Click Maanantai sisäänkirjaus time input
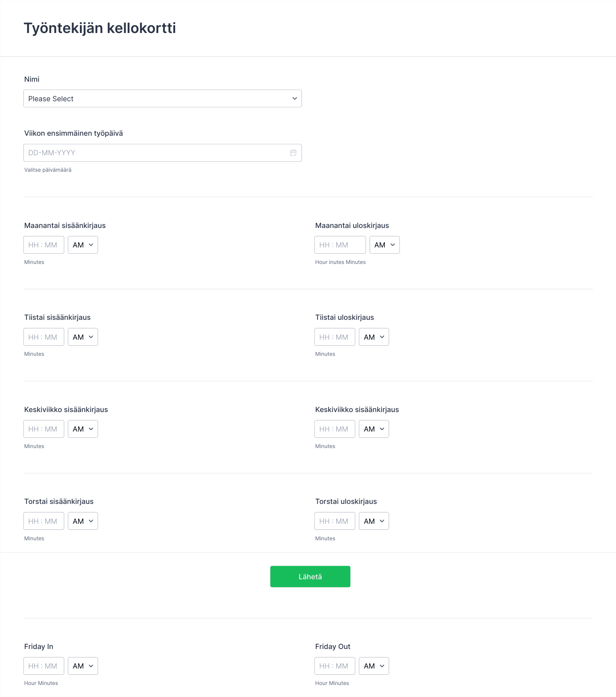This screenshot has height=697, width=616. pyautogui.click(x=44, y=245)
